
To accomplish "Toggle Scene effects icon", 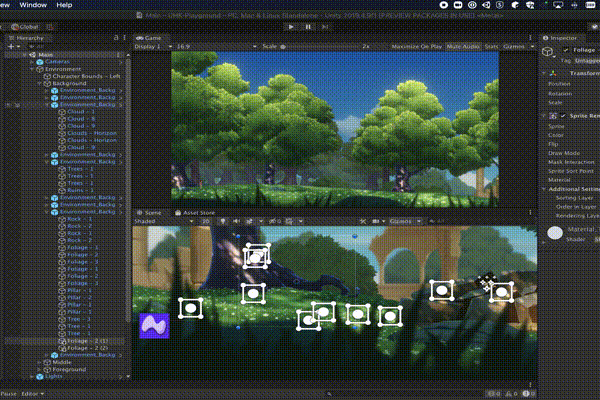I will (x=249, y=221).
